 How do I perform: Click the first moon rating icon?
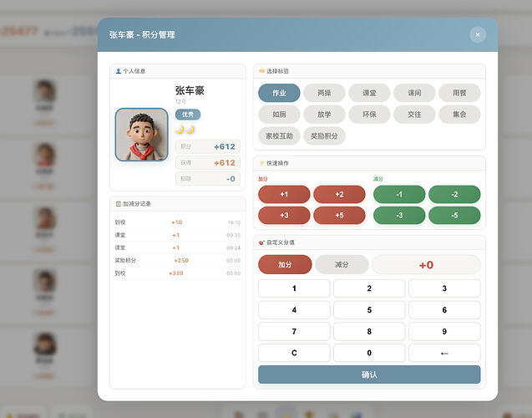pyautogui.click(x=180, y=130)
